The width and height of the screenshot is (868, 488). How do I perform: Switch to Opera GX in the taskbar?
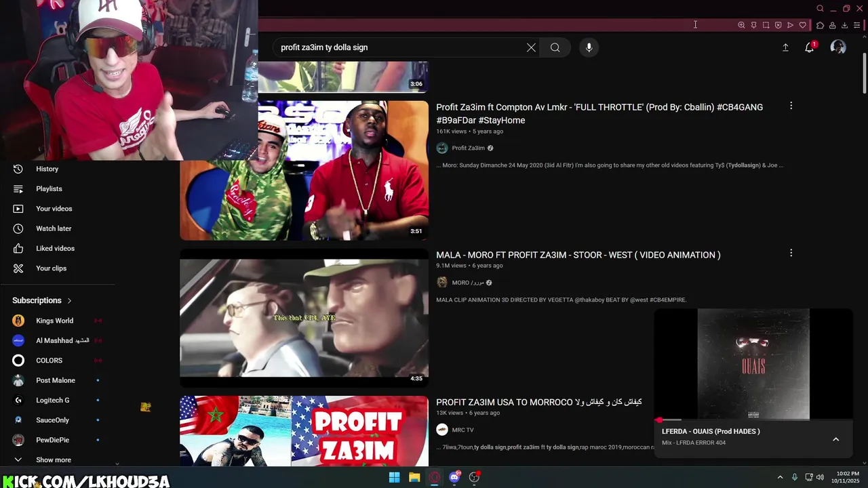(435, 477)
